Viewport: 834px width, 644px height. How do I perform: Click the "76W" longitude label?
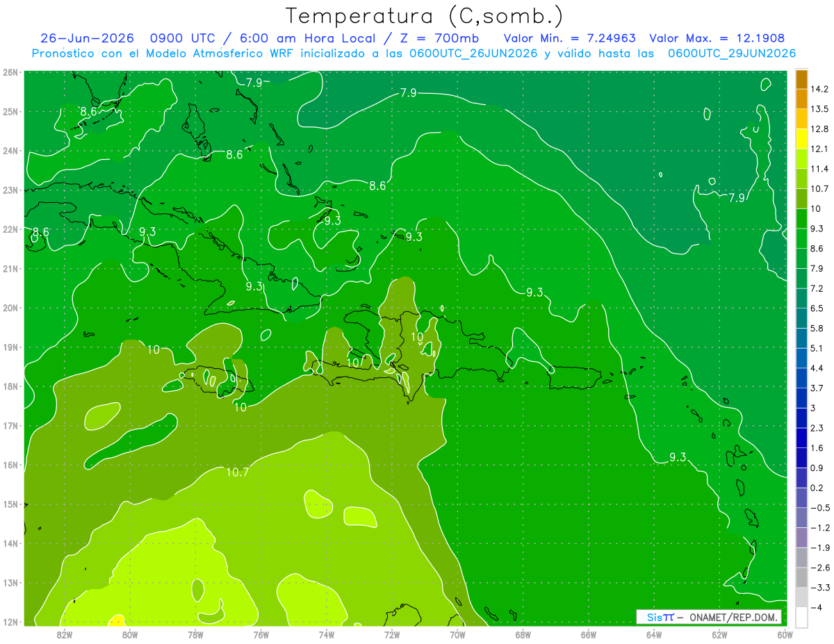point(261,634)
